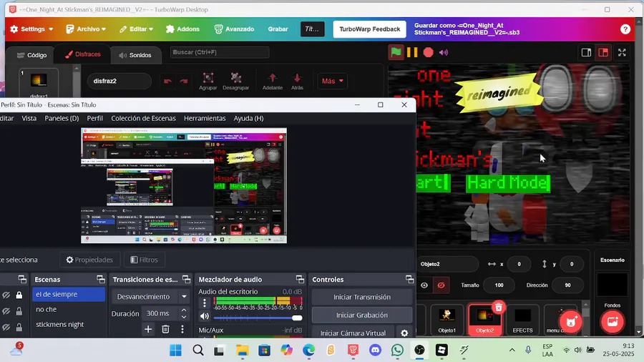
Task: Click Iniciar Transmisión button
Action: [x=362, y=297]
